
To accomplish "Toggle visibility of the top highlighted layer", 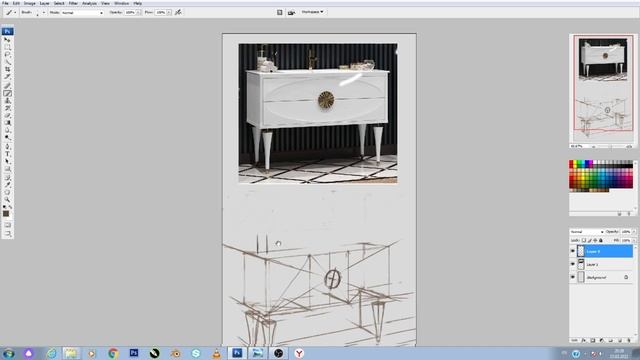I will coord(573,251).
